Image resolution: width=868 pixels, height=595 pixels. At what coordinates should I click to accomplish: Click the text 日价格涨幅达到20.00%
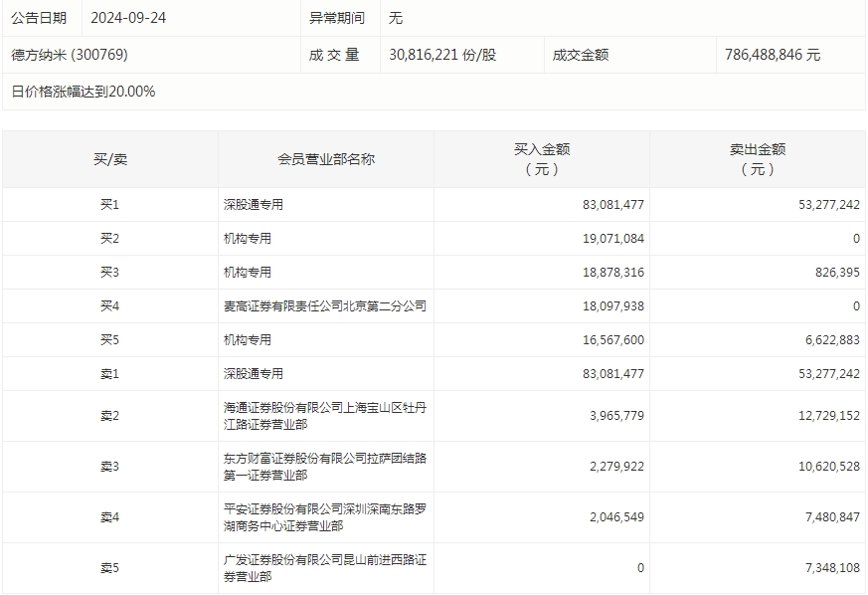[84, 92]
